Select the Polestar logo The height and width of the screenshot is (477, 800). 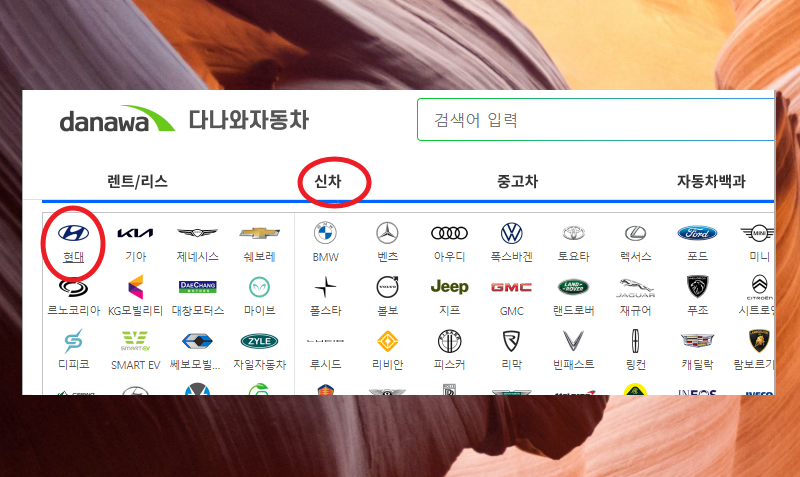pos(325,287)
